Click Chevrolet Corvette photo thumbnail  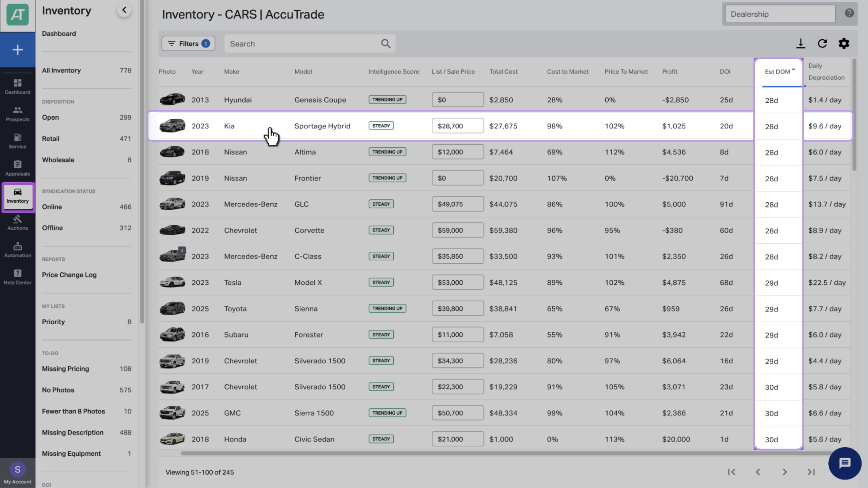172,230
